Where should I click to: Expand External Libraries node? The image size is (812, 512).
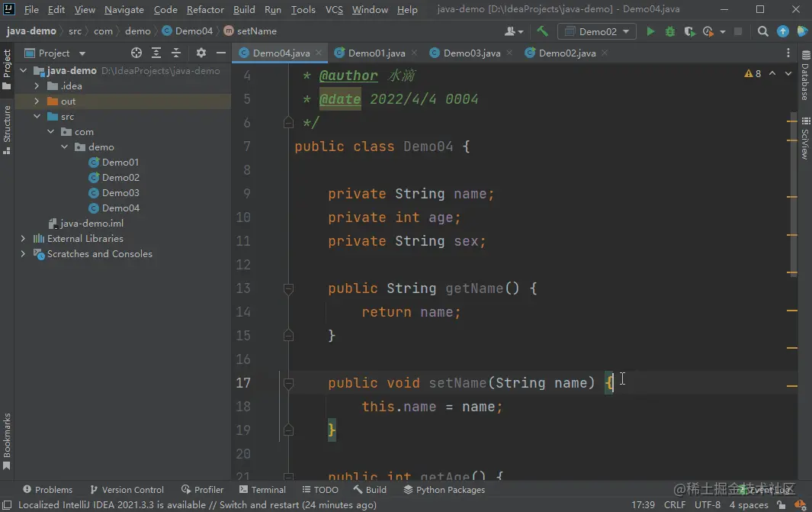(x=23, y=238)
